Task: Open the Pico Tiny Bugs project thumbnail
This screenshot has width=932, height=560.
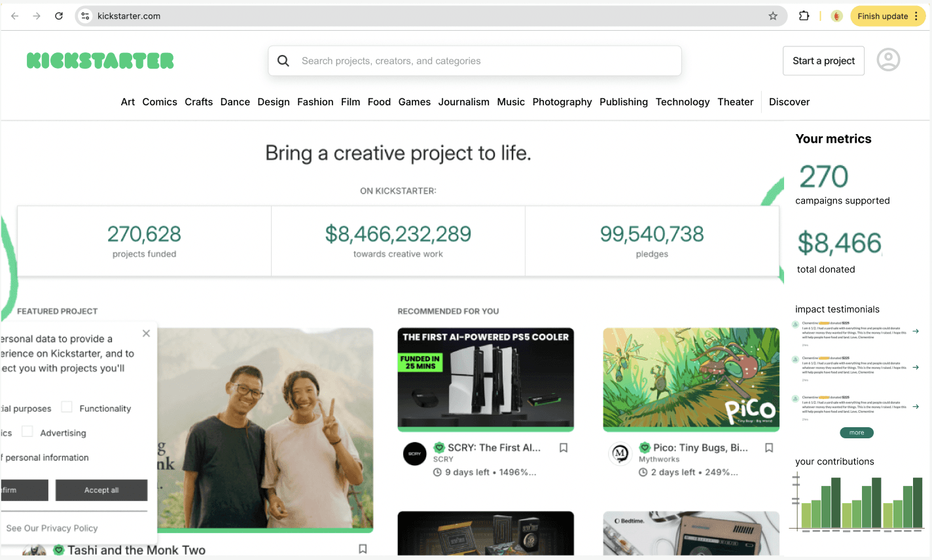Action: (691, 379)
